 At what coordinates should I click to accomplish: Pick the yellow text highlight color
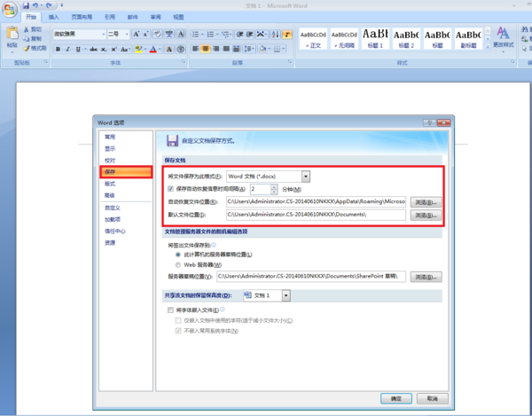coord(138,49)
